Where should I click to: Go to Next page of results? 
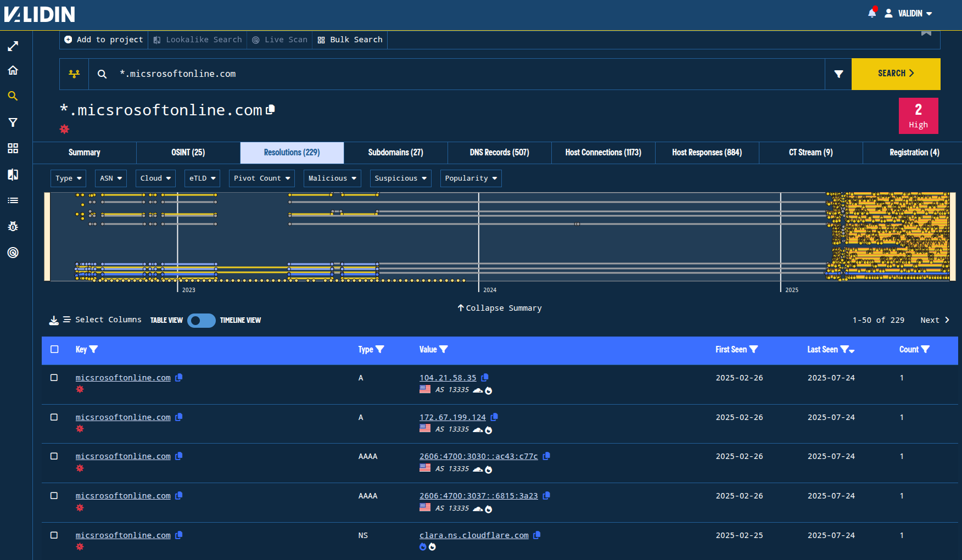pos(935,320)
